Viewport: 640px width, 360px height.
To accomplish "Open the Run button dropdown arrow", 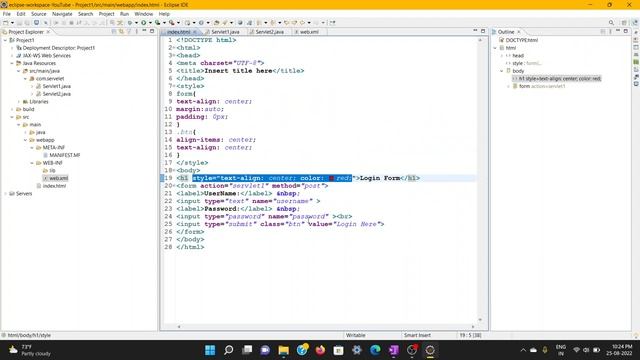I will point(150,23).
